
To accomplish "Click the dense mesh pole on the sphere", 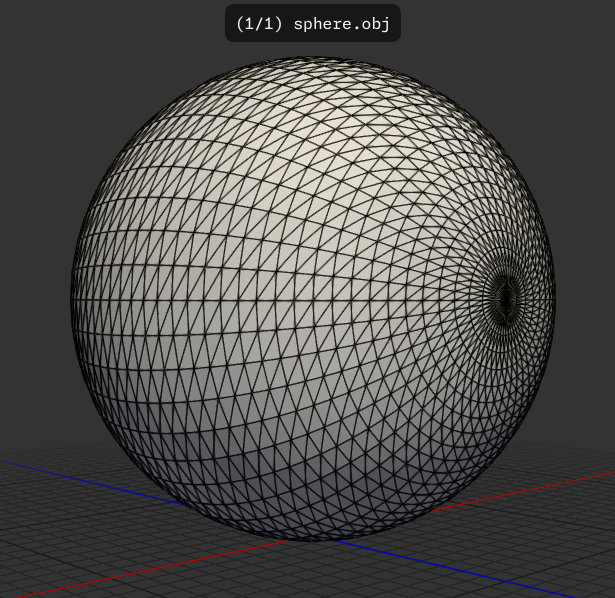I will point(506,299).
